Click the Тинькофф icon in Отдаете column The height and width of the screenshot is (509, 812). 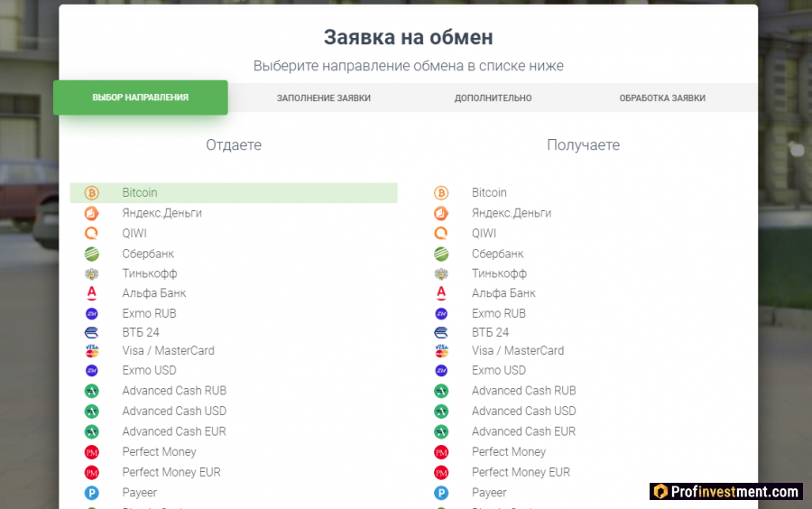(x=92, y=273)
